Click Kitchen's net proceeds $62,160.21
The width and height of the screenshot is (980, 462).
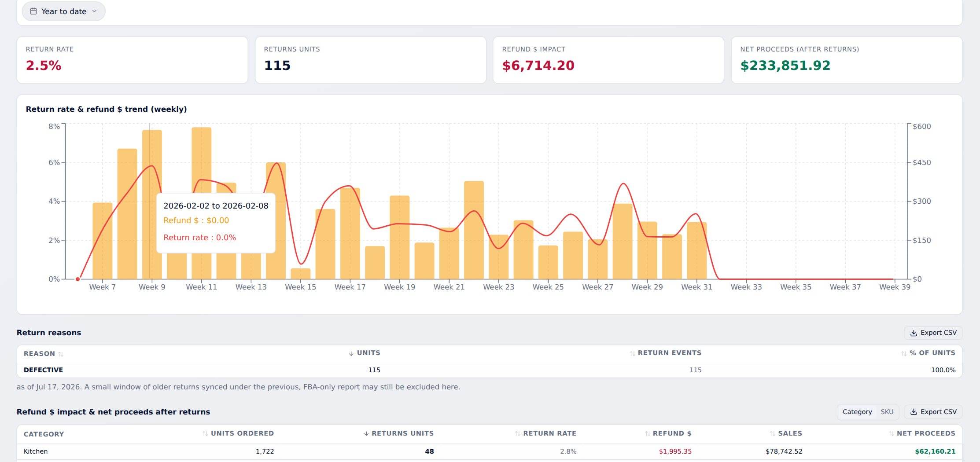(935, 451)
